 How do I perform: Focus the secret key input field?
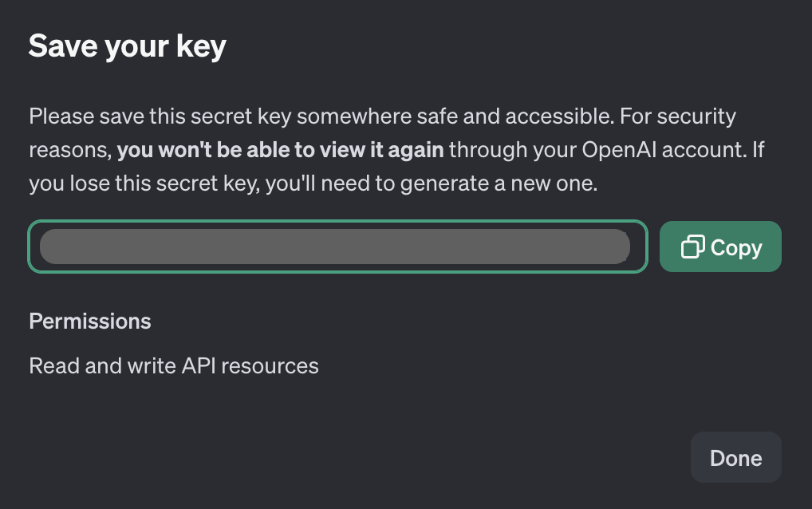click(337, 247)
